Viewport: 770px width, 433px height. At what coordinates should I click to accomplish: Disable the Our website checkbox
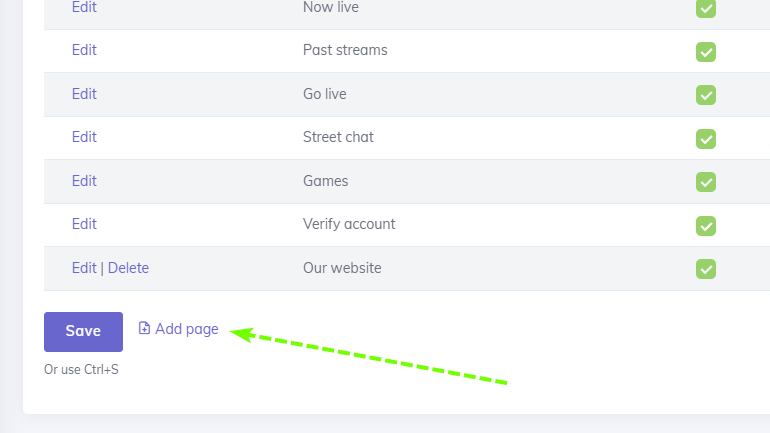click(706, 269)
